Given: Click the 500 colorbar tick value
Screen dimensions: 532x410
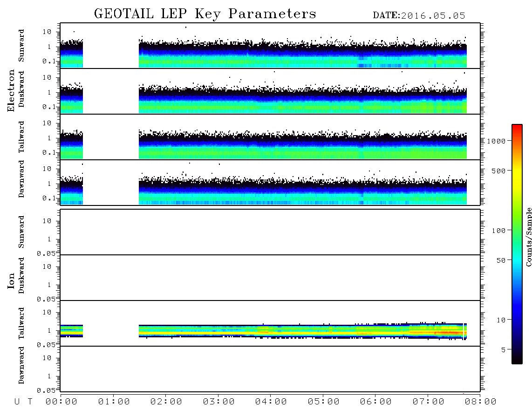Looking at the screenshot, I should (499, 171).
